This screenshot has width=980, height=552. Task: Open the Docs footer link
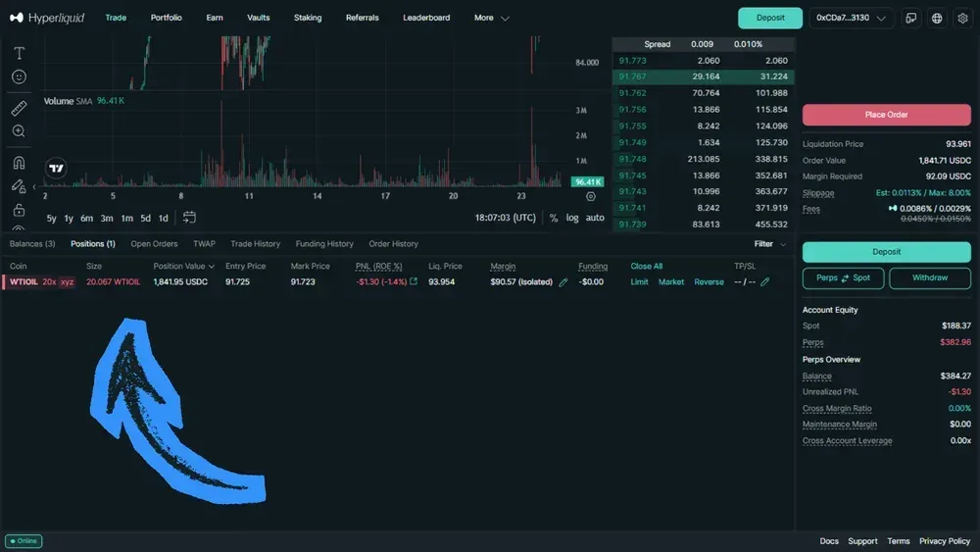[x=829, y=541]
